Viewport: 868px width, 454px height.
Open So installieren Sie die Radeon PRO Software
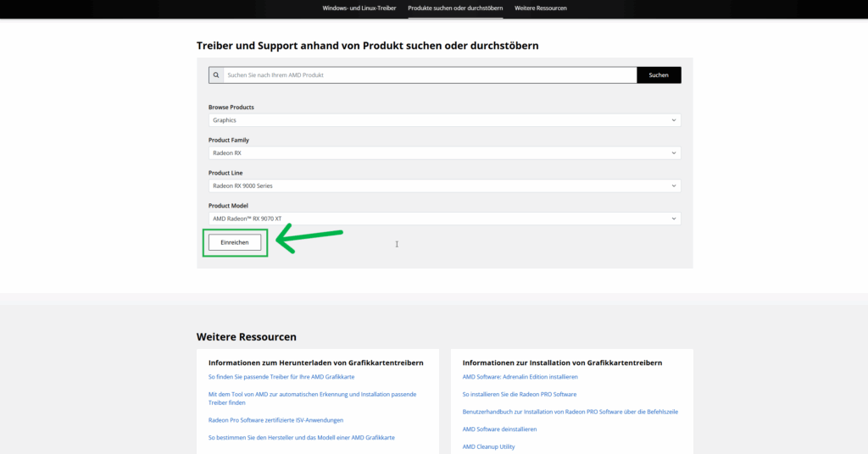520,394
